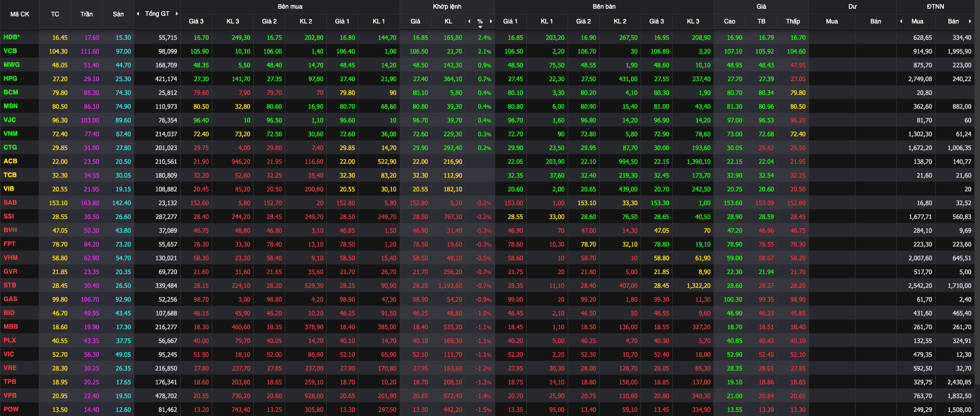Open the SAB stock symbol
This screenshot has height=416, width=980.
click(10, 203)
